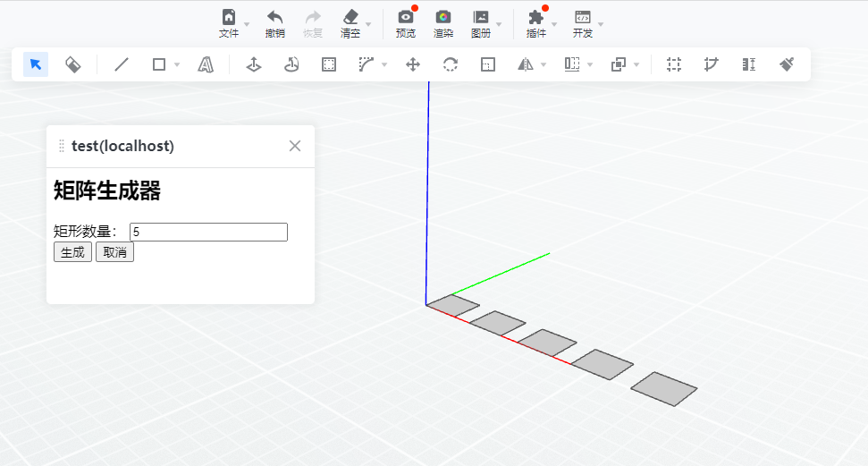
Task: Select the boolean overlap tool
Action: point(619,64)
